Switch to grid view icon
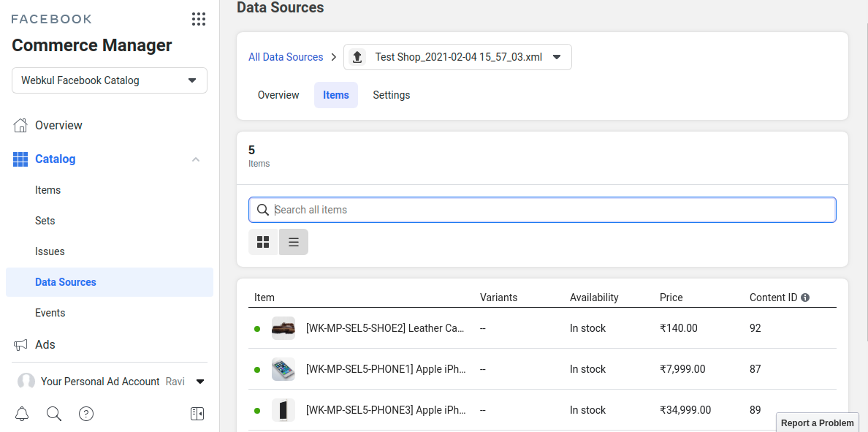868x432 pixels. (x=263, y=242)
